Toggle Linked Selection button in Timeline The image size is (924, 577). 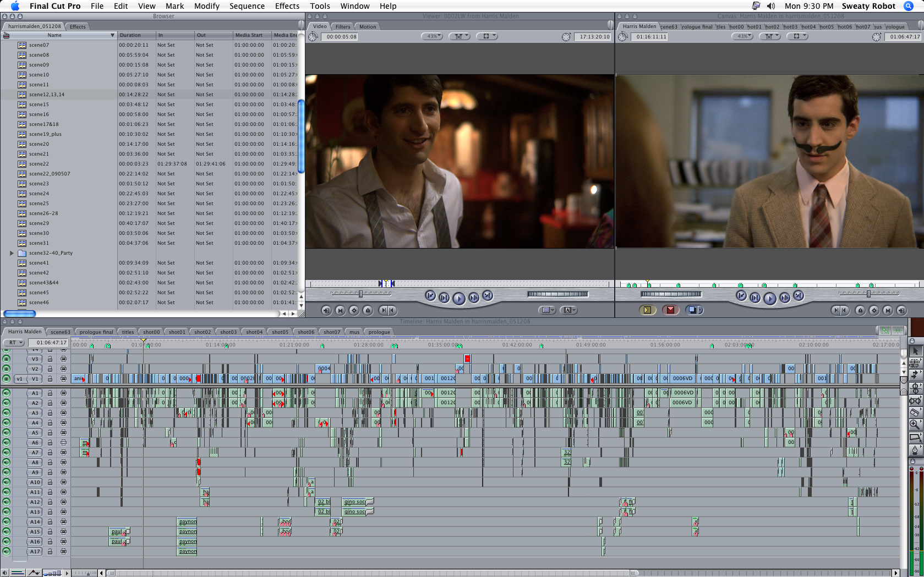[x=885, y=331]
